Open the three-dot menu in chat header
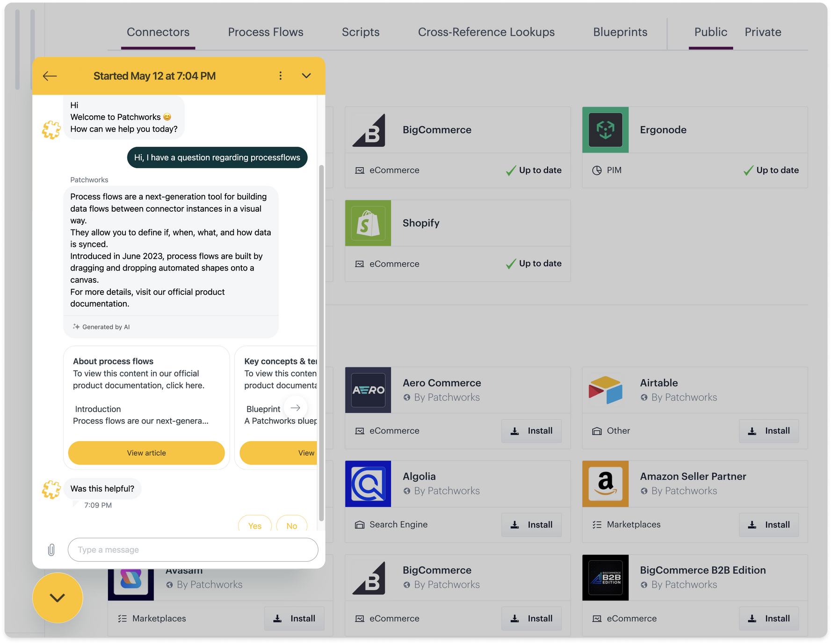The width and height of the screenshot is (832, 644). 280,76
